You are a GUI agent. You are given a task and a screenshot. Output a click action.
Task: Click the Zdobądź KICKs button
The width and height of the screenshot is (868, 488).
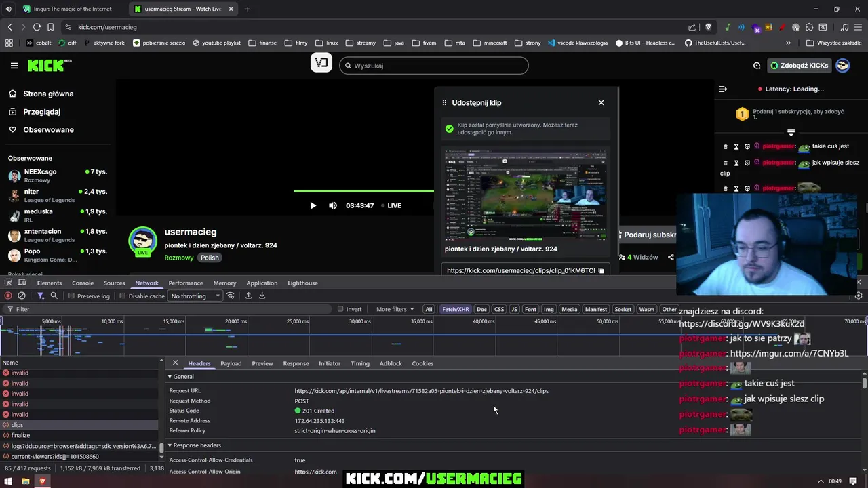click(799, 66)
